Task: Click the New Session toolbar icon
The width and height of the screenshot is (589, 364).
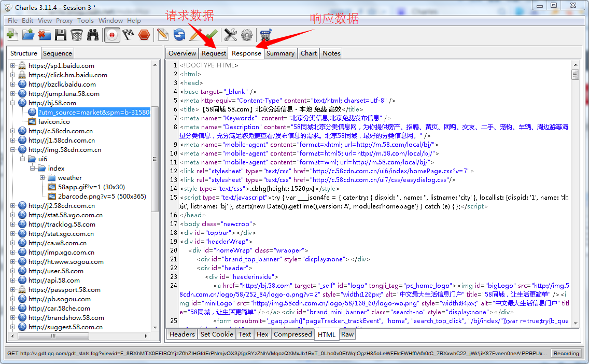Action: 12,35
